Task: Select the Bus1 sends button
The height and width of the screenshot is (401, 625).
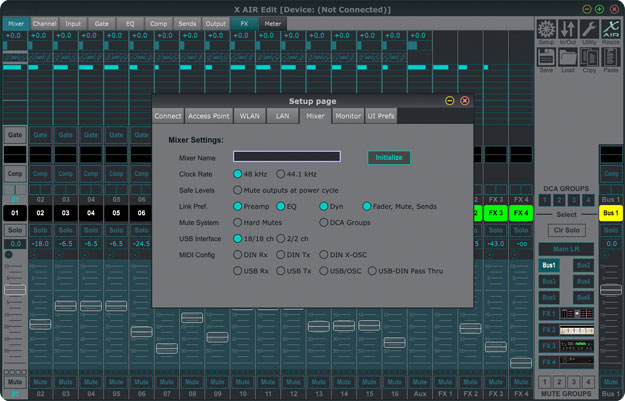Action: (x=549, y=265)
